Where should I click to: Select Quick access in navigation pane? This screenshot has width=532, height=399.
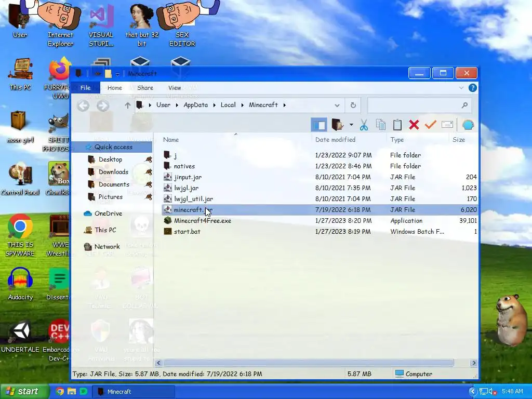pos(113,147)
